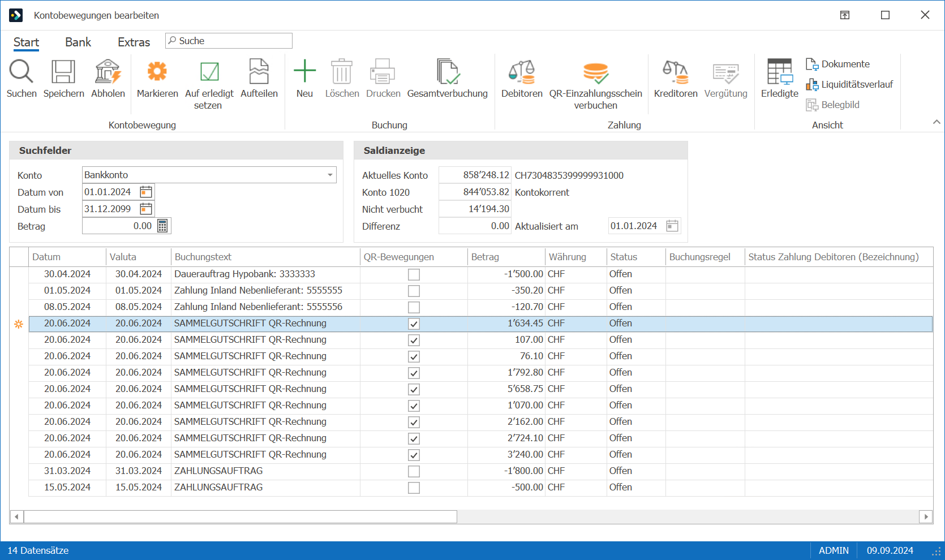The width and height of the screenshot is (945, 560).
Task: Toggle QR checkbox for the -1'800.00 row
Action: pyautogui.click(x=414, y=471)
